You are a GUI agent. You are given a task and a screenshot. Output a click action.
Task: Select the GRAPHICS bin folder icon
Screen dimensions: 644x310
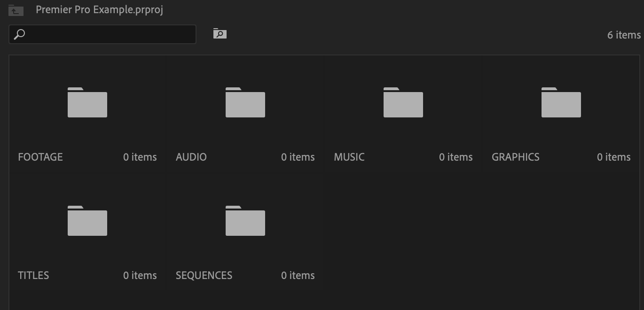click(x=561, y=104)
